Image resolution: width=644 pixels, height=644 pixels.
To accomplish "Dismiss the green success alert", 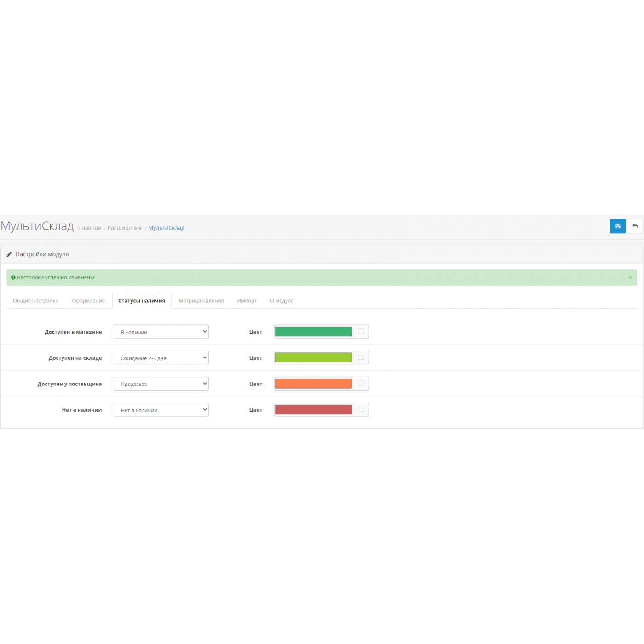I will coord(630,277).
